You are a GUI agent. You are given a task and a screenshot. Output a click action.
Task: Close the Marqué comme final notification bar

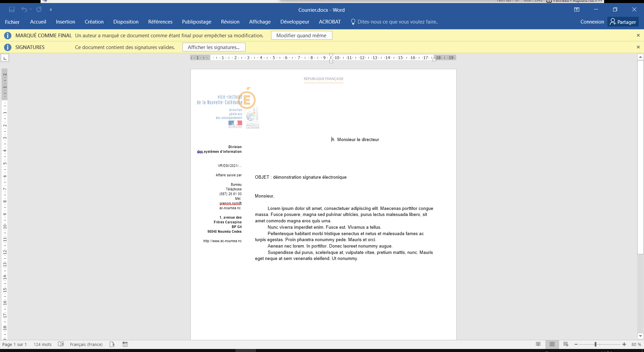click(638, 35)
